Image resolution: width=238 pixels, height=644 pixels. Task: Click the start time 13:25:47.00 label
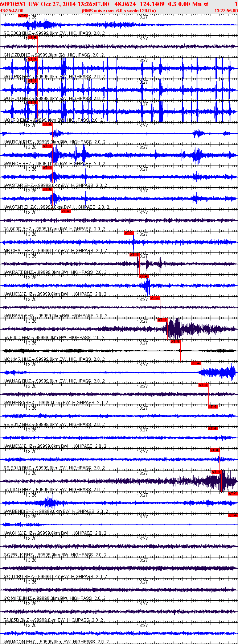[12, 11]
